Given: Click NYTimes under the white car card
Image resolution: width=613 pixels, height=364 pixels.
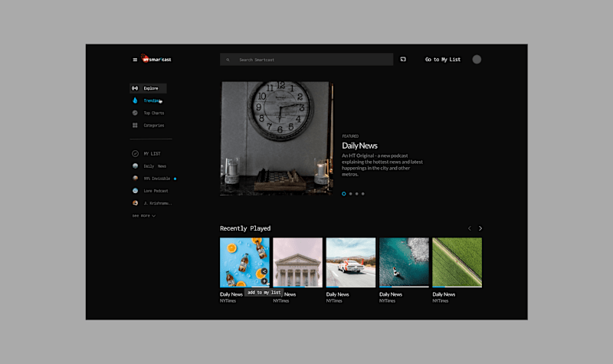Looking at the screenshot, I should click(334, 301).
